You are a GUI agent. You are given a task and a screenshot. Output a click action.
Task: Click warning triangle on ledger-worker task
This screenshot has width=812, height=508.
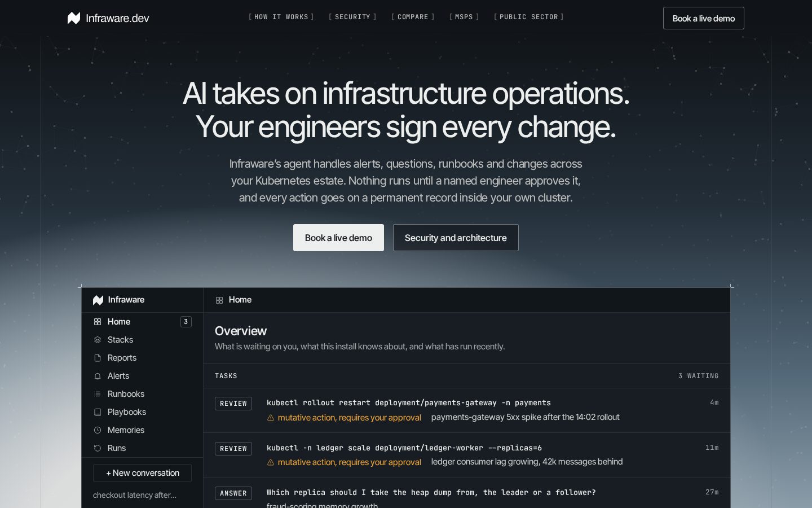click(x=271, y=462)
